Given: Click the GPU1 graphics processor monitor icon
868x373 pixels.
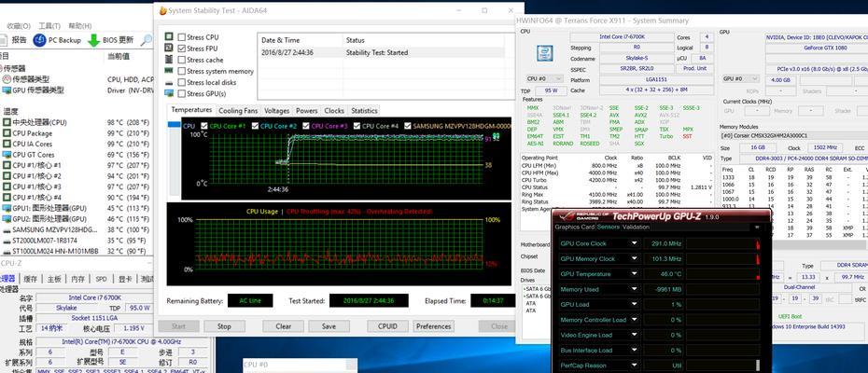Looking at the screenshot, I should coord(7,208).
